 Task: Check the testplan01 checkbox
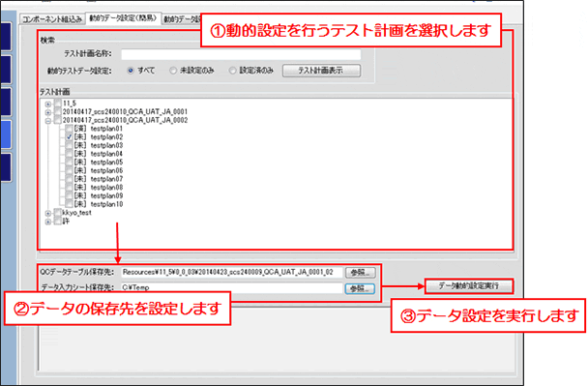(69, 129)
